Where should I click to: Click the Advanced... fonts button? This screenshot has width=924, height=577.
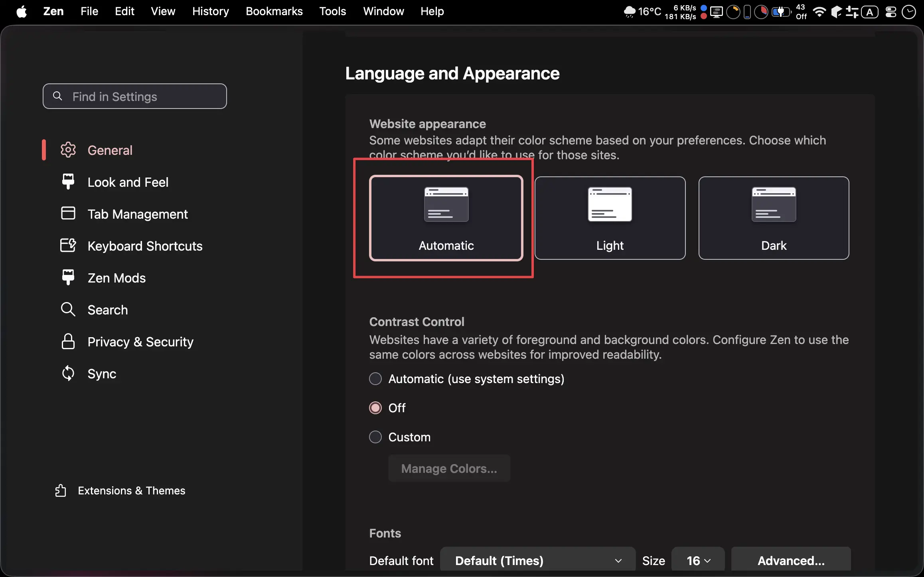pyautogui.click(x=791, y=560)
